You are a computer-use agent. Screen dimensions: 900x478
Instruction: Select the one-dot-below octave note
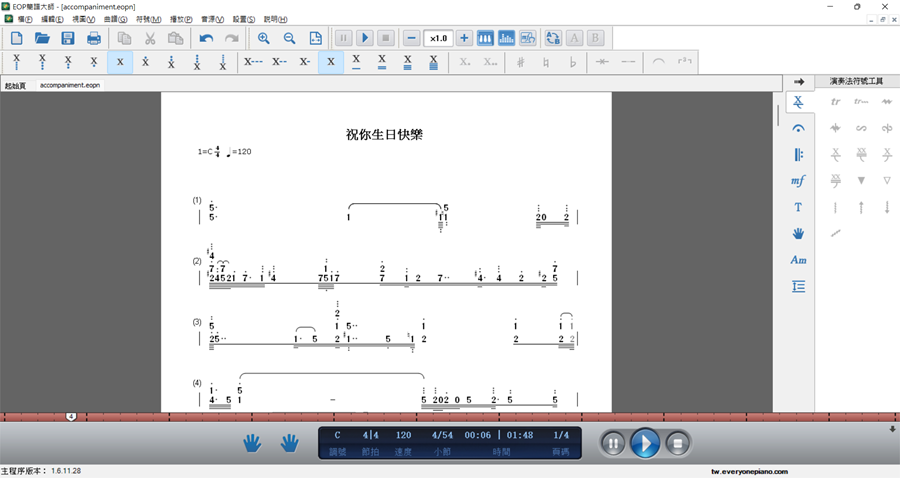(x=94, y=62)
